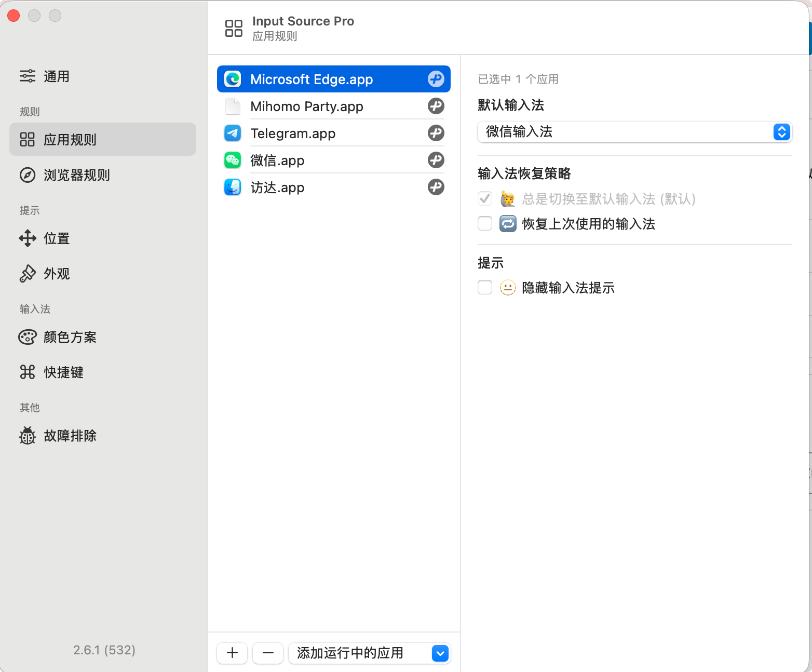
Task: Click the WeChat 微信.app icon
Action: pos(233,160)
